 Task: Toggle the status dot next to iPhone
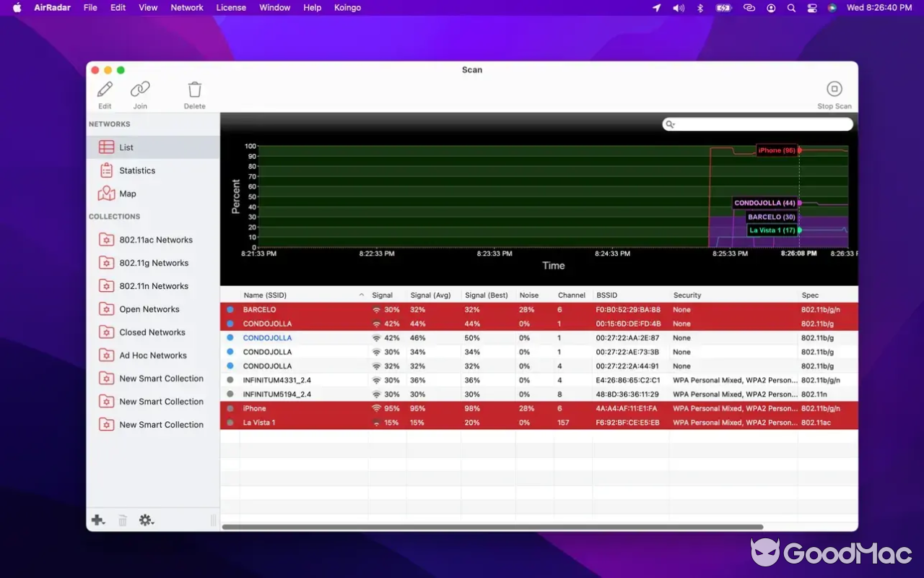click(231, 408)
